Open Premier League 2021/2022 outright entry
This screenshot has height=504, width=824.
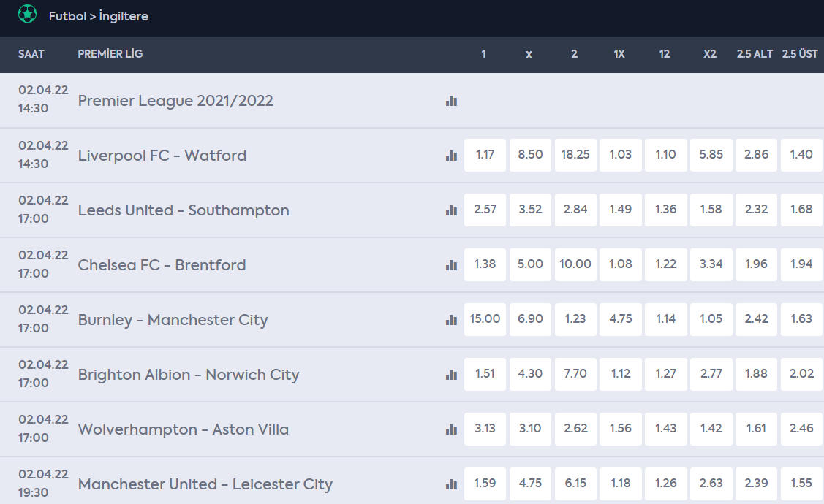175,101
